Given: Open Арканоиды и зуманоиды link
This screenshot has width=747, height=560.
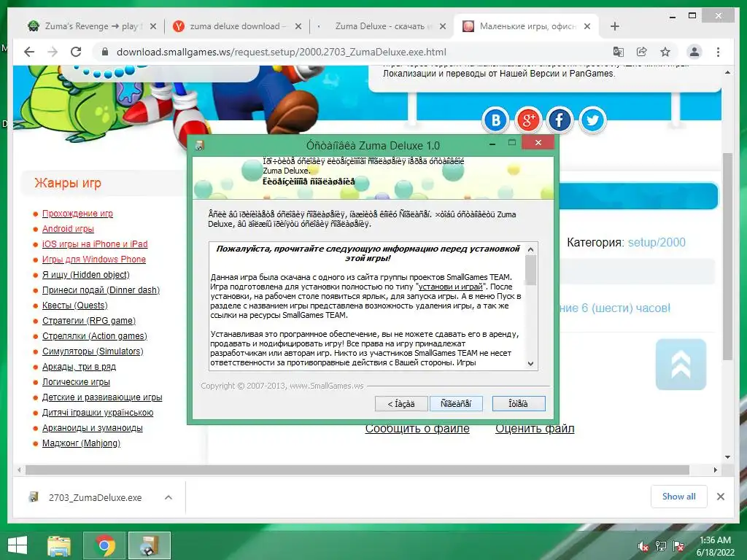Looking at the screenshot, I should point(93,427).
